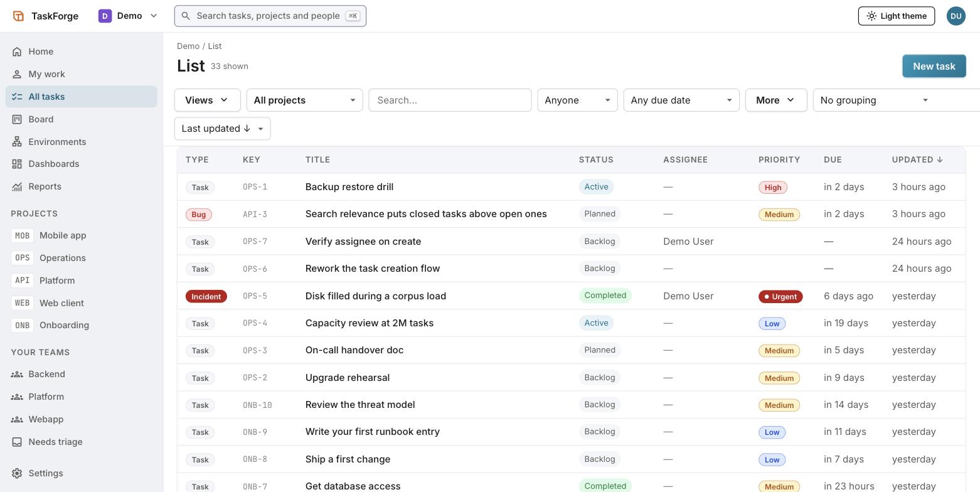Screen dimensions: 980x492
Task: Open the DU user avatar menu
Action: pos(956,16)
